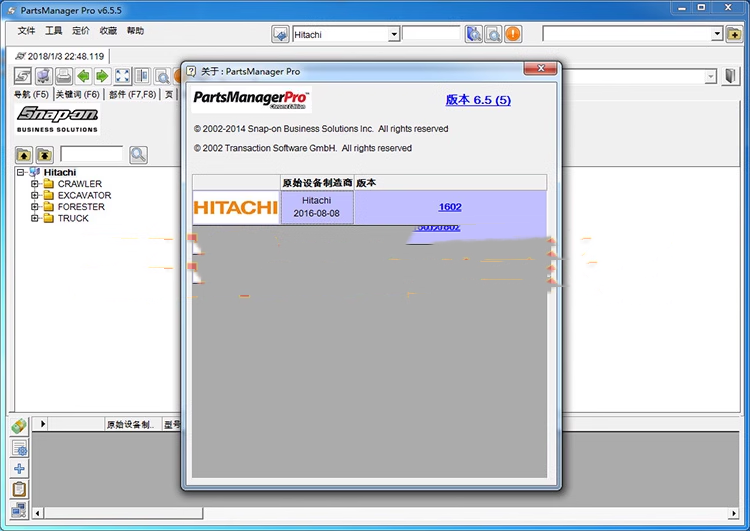Collapse the Hitachi tree root
The width and height of the screenshot is (750, 531).
pos(20,172)
